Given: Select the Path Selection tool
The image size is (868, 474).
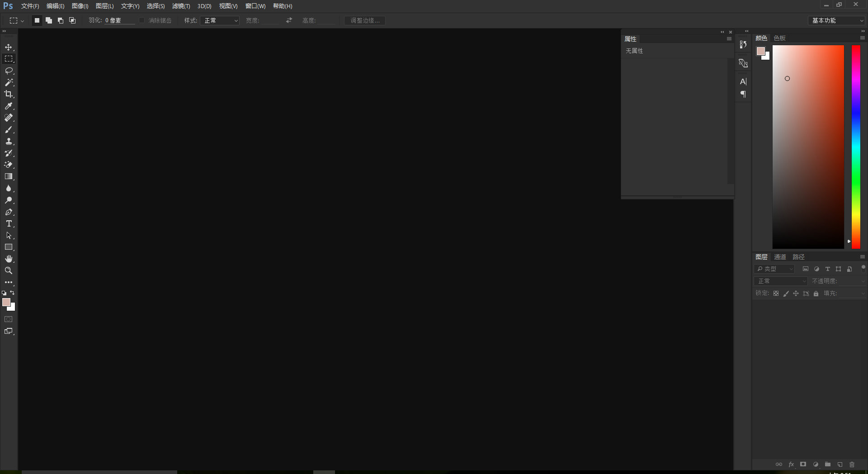Looking at the screenshot, I should [x=9, y=235].
